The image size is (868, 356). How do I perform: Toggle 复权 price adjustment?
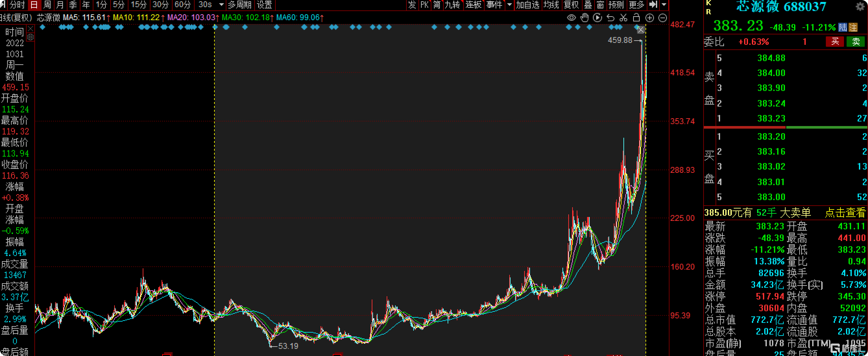click(571, 5)
